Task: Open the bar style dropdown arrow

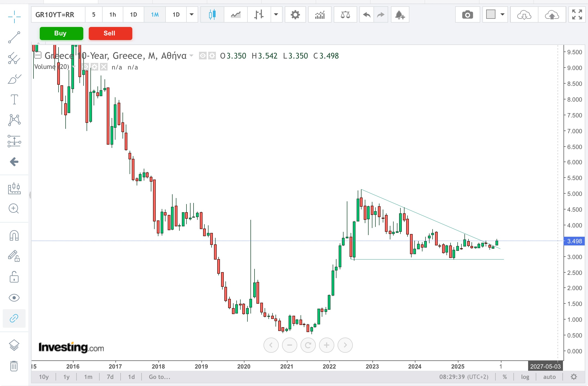Action: [276, 15]
